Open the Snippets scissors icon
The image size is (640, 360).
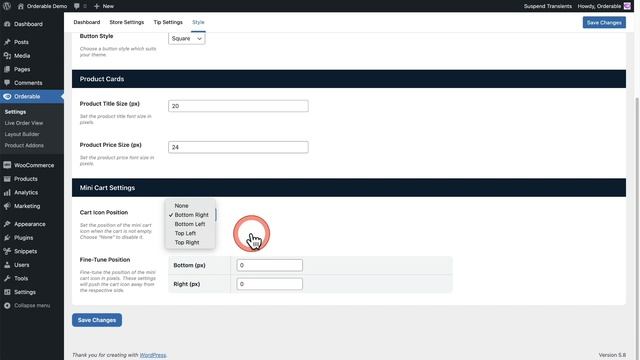(7, 251)
